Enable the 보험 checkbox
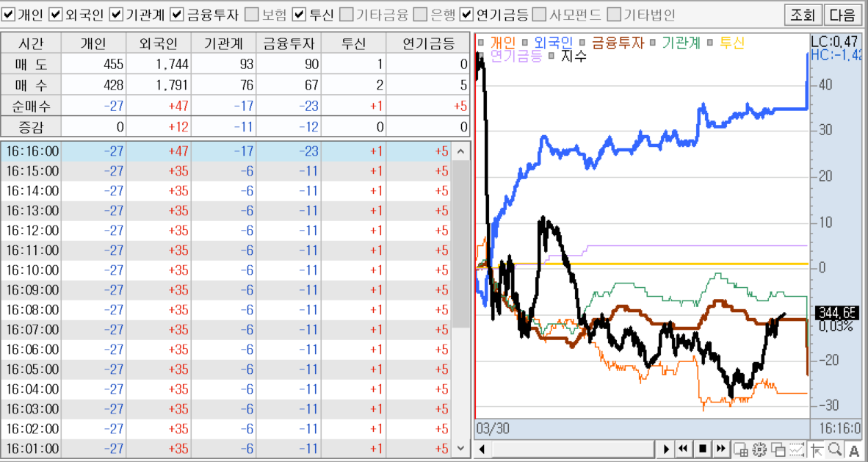This screenshot has height=462, width=868. pyautogui.click(x=251, y=14)
